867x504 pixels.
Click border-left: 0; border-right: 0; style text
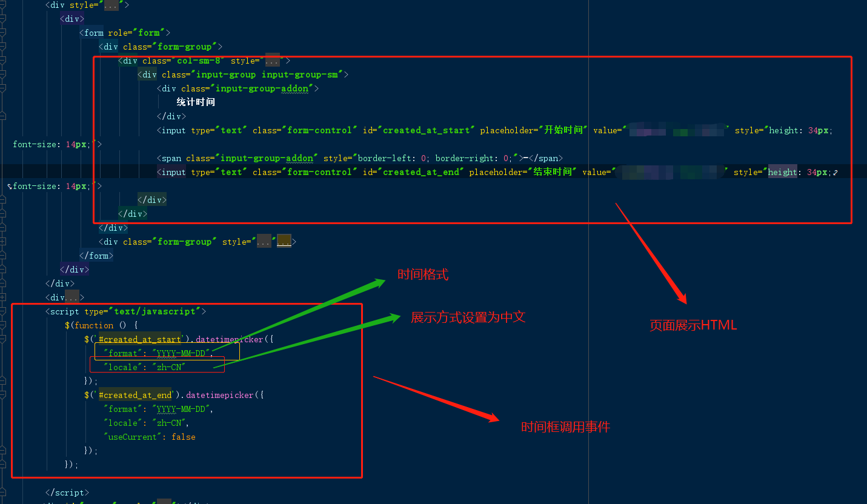tap(434, 158)
